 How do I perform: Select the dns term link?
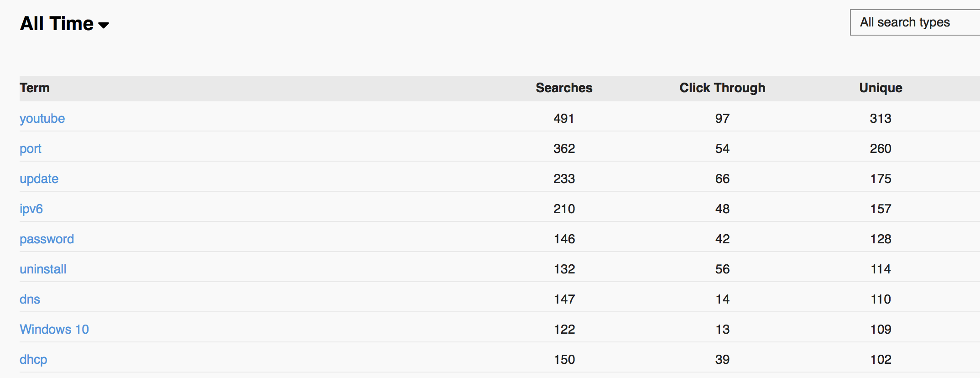pos(30,299)
